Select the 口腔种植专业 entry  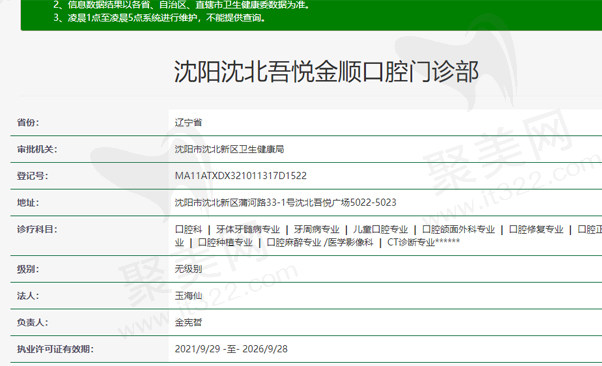coord(225,242)
